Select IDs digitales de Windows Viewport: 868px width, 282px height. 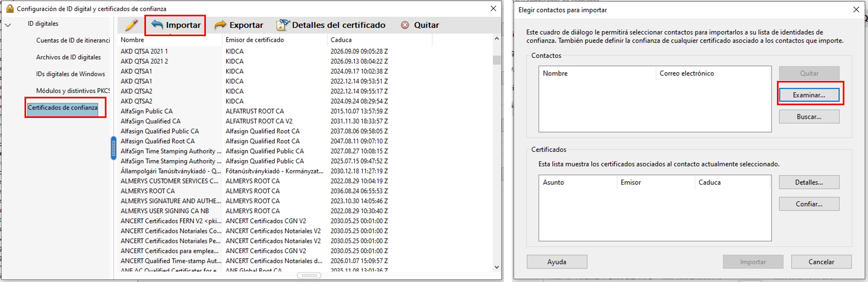click(70, 74)
